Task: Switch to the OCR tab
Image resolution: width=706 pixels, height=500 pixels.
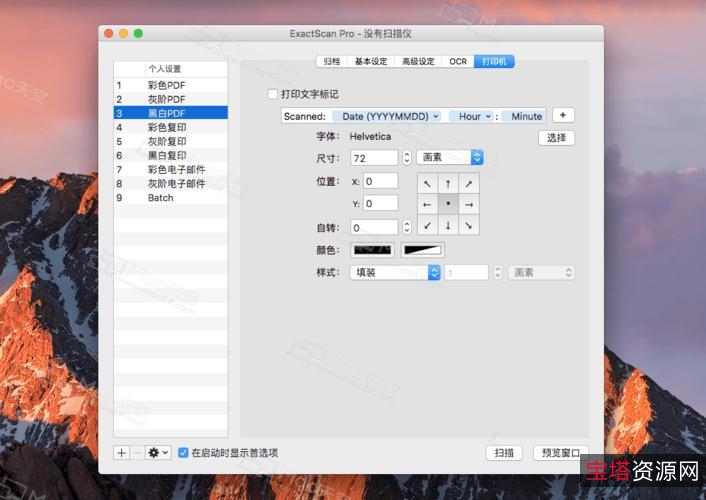Action: click(458, 61)
